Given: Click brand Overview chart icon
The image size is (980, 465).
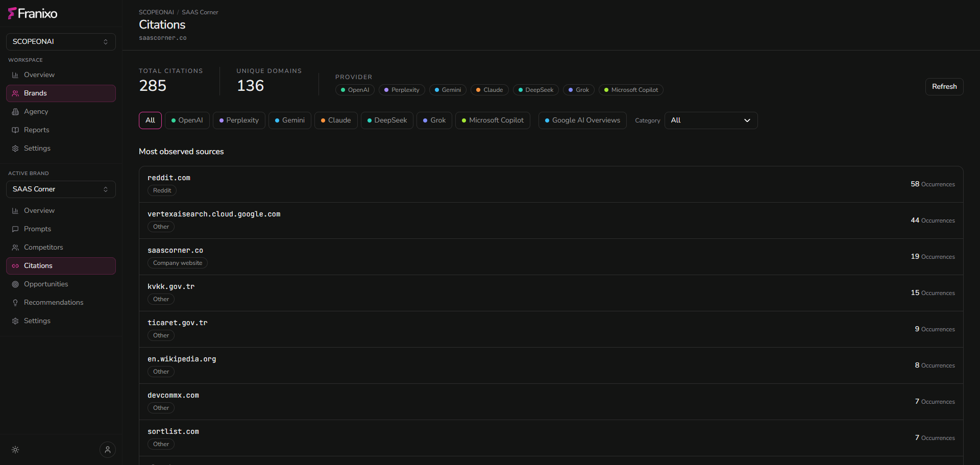Looking at the screenshot, I should coord(15,211).
